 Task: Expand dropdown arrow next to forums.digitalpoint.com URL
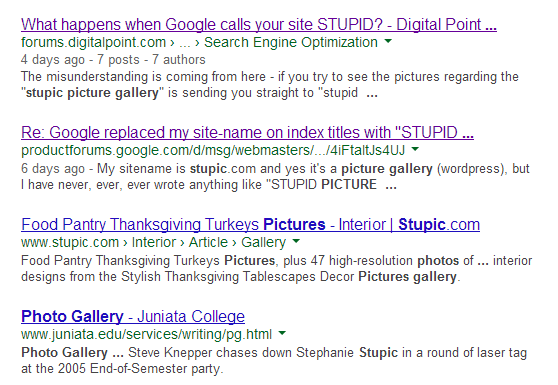coord(388,41)
